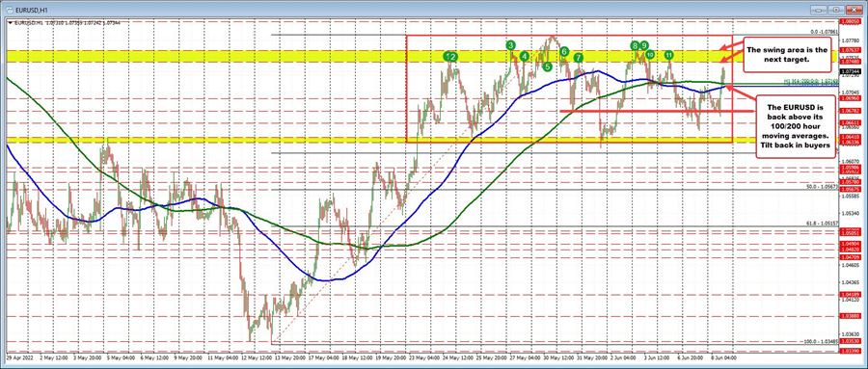Click the Fibonacci label 61.8 - 1.05157
Image resolution: width=868 pixels, height=369 pixels.
coord(822,224)
